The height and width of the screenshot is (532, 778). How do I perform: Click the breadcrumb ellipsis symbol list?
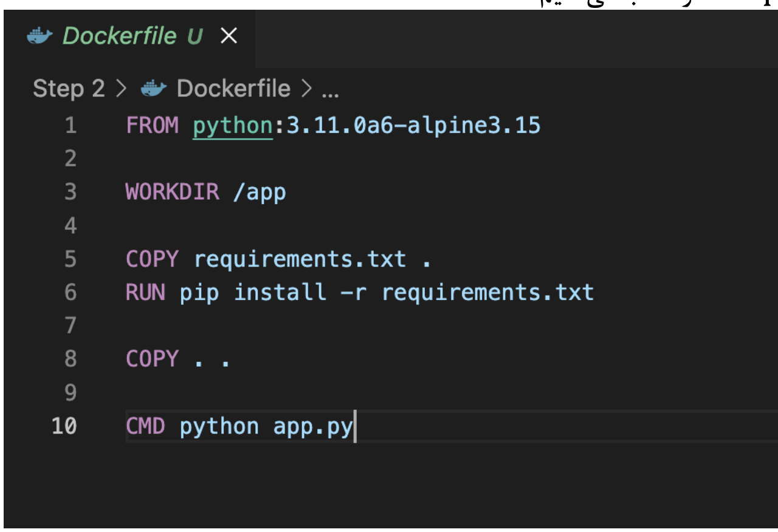coord(330,90)
